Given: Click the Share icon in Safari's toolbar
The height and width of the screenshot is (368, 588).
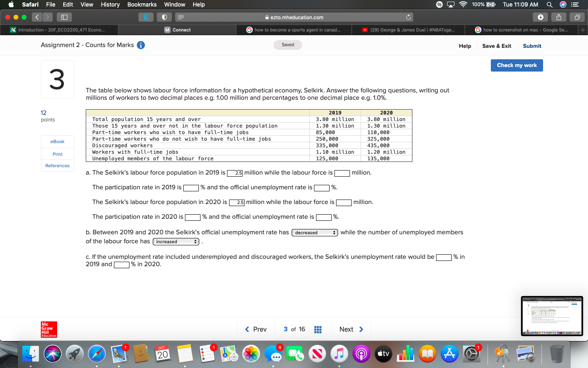Looking at the screenshot, I should coord(559,17).
